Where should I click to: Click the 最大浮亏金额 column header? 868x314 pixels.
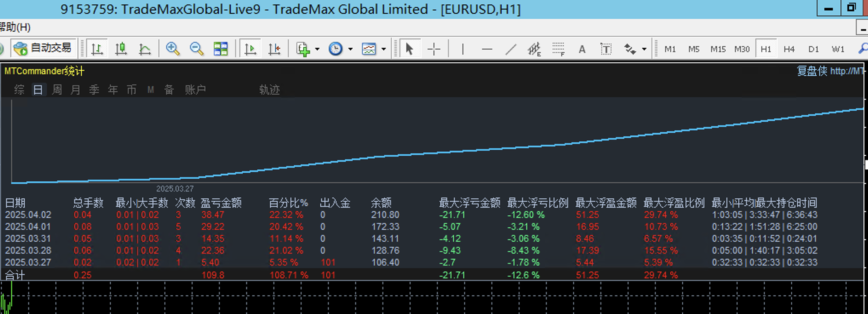470,203
